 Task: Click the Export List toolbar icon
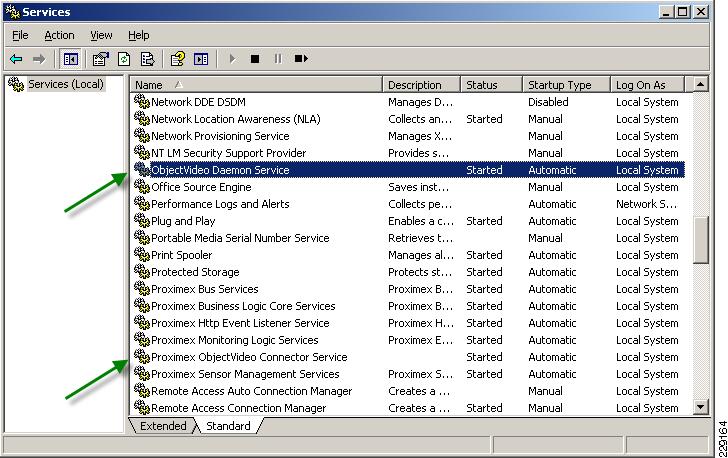tap(147, 59)
